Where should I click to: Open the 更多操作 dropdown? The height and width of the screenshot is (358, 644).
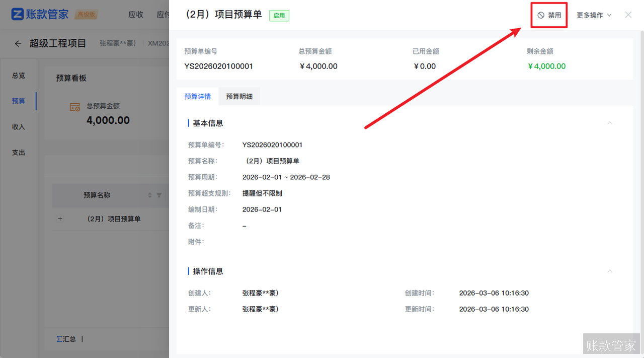click(594, 15)
